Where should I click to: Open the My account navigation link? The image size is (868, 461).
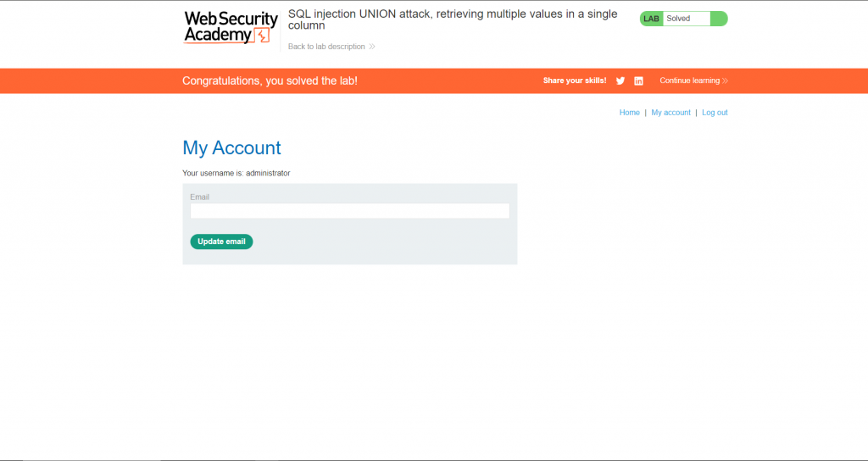coord(670,113)
